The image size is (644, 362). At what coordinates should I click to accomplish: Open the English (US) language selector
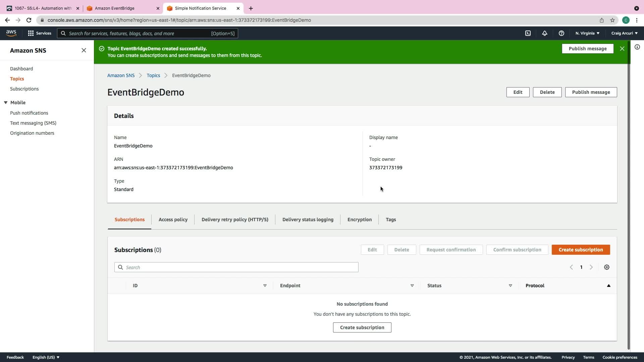46,357
